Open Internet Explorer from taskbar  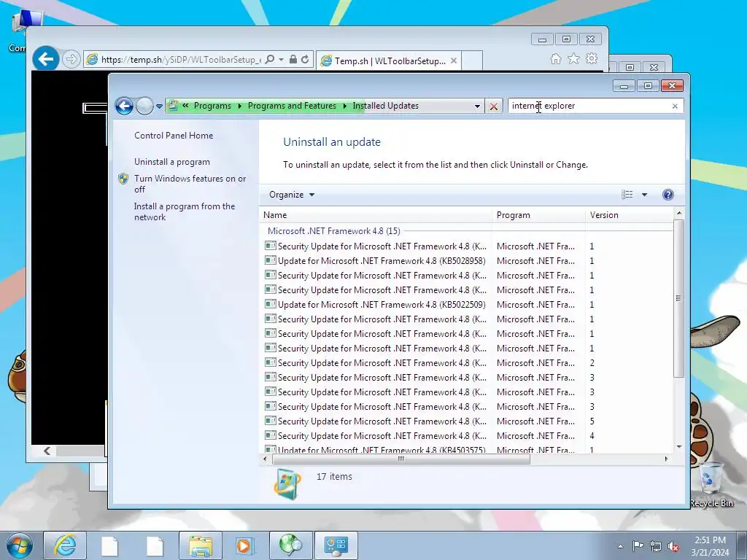65,545
